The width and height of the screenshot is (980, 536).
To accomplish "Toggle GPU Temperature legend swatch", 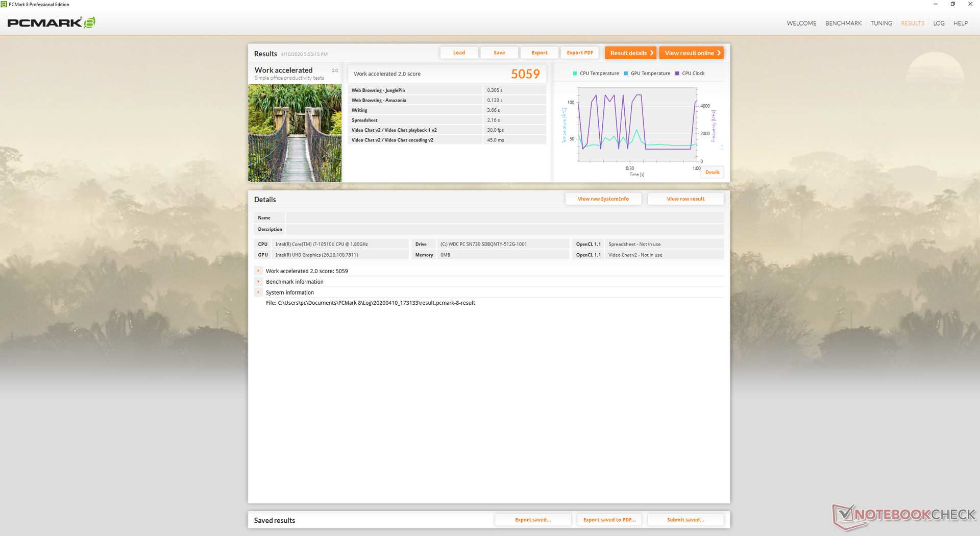I will click(x=626, y=74).
